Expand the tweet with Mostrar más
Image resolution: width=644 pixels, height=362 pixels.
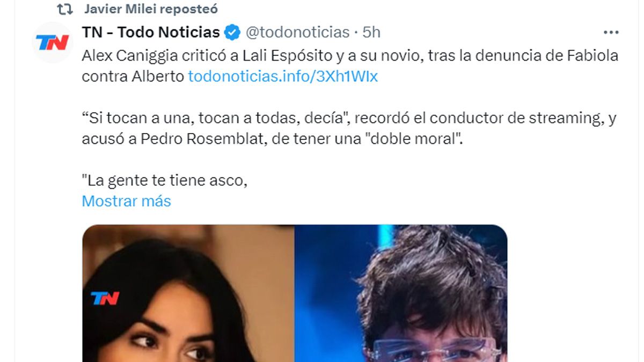coord(126,201)
